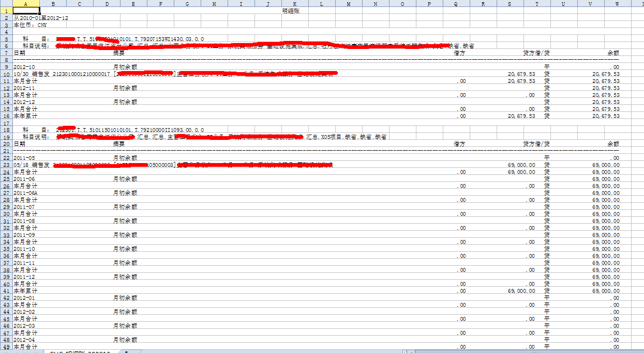Click the 余额 header in row 20
Viewport: 644px width, 353px height.
tap(614, 144)
